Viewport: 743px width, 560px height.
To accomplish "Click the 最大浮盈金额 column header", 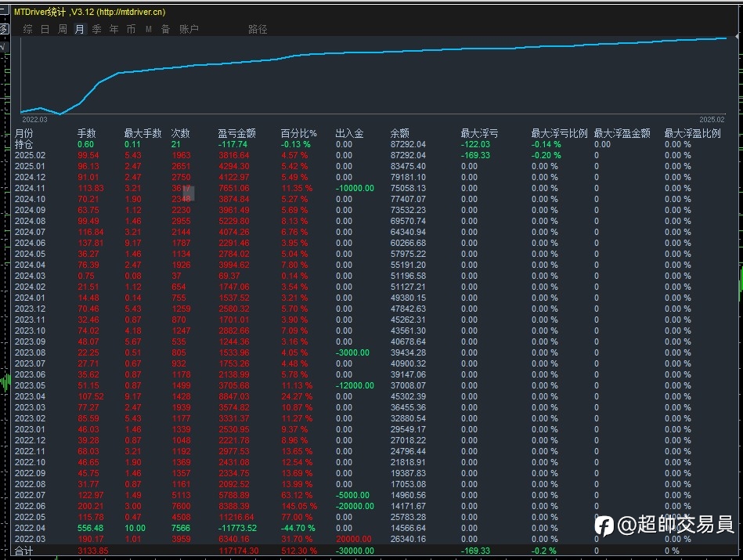I will point(622,133).
